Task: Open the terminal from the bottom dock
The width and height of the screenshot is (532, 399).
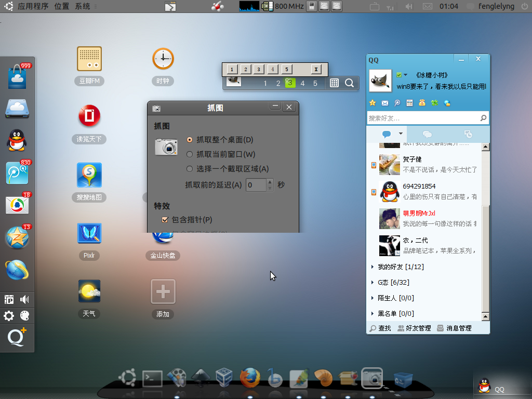Action: (152, 378)
